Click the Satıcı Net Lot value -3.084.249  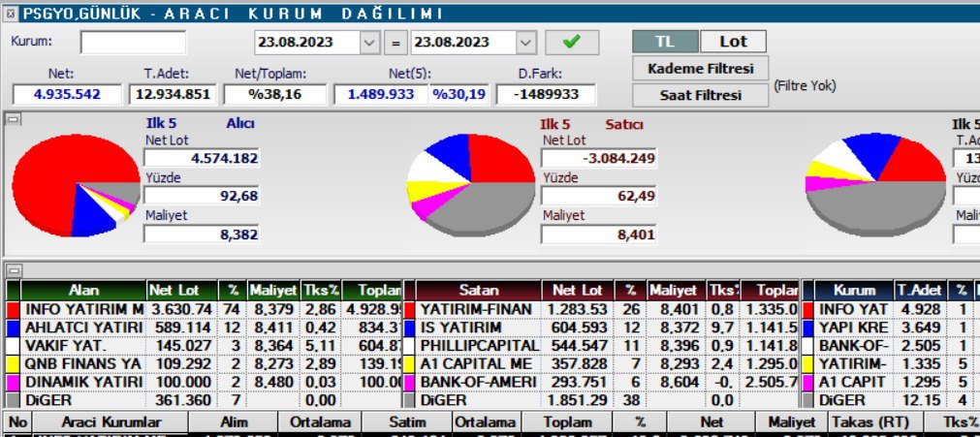point(599,158)
